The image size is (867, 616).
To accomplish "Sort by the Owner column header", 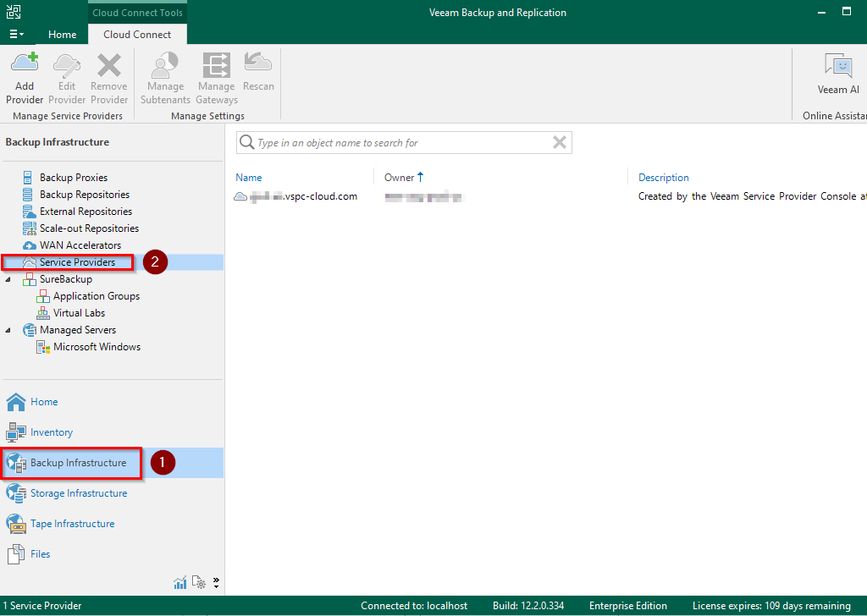I will point(400,178).
